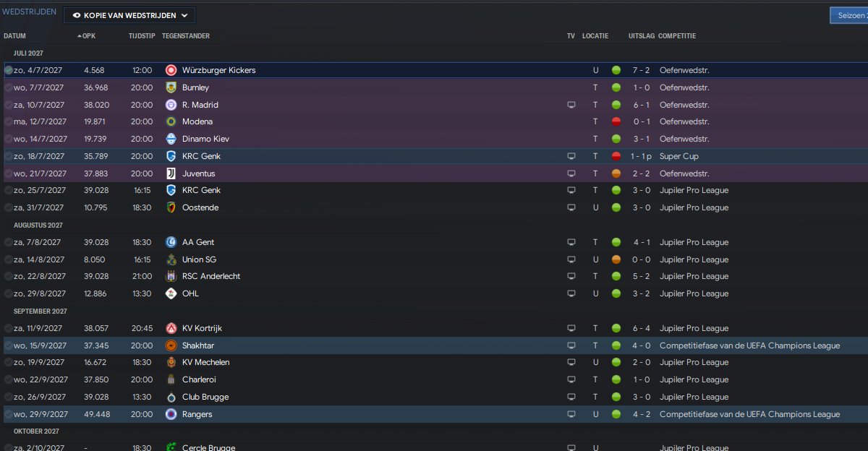
Task: Sort by the Competitie column header
Action: (x=678, y=36)
